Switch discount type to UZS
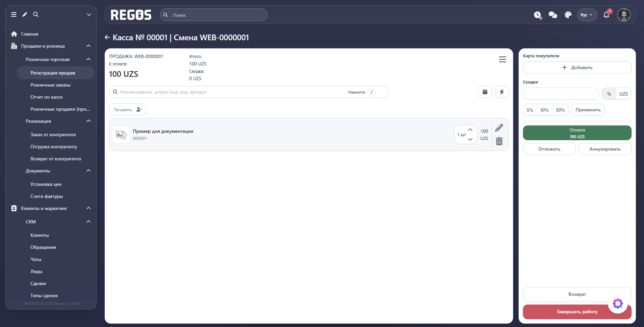Viewport: 644px width, 327px height. [x=624, y=94]
